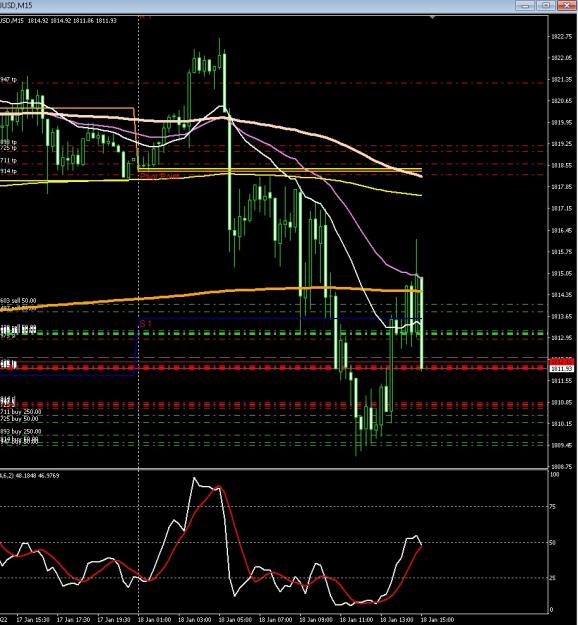Click the white current price label 1811.93

click(562, 369)
